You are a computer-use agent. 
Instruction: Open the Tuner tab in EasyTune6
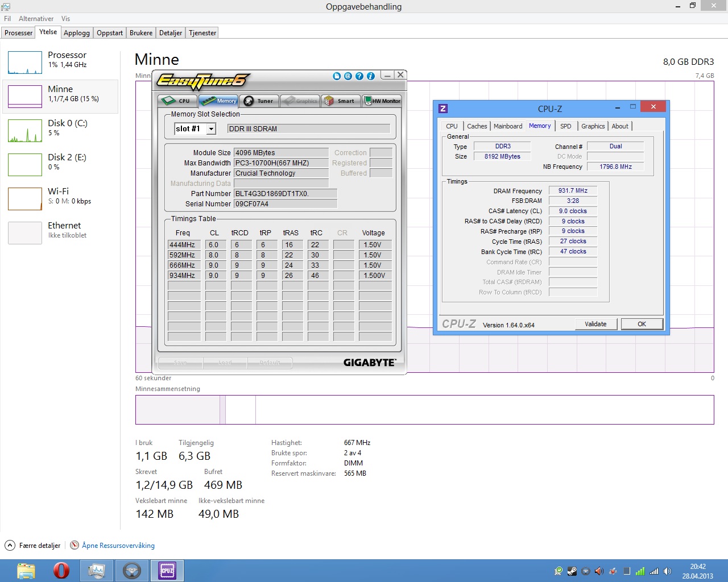coord(259,101)
